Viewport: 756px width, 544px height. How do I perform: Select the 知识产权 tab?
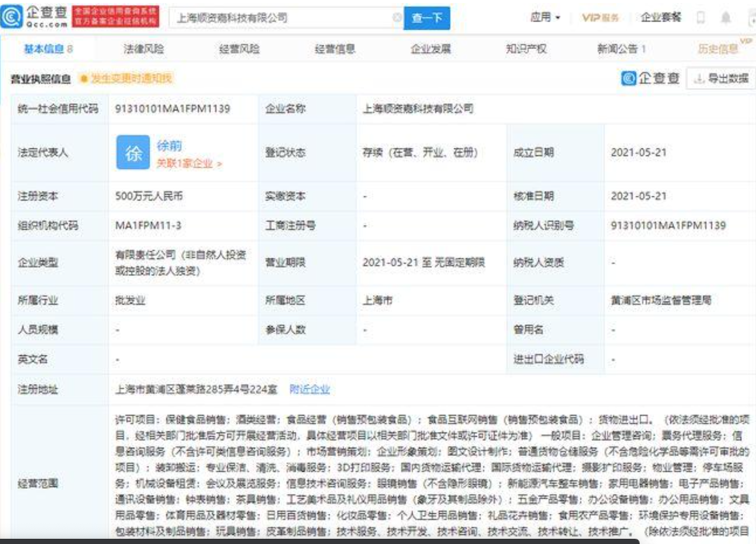click(526, 49)
